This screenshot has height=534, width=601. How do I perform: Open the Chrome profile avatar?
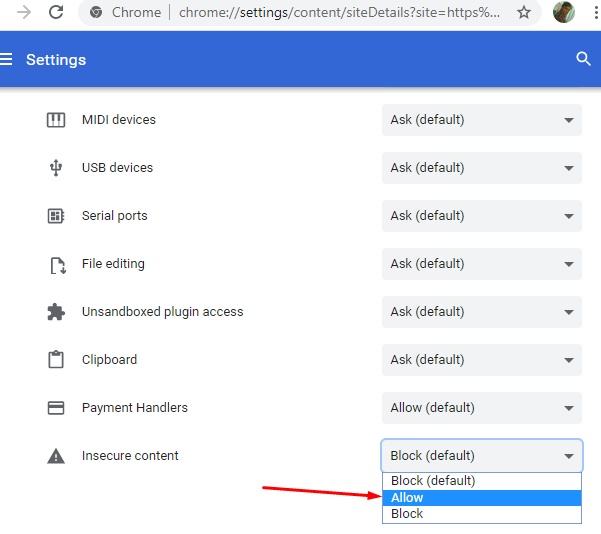(563, 12)
